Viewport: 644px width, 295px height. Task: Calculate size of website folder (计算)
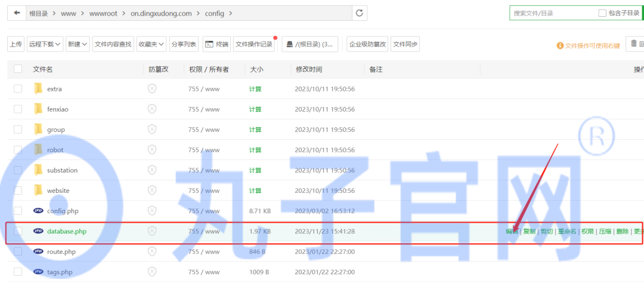click(255, 190)
